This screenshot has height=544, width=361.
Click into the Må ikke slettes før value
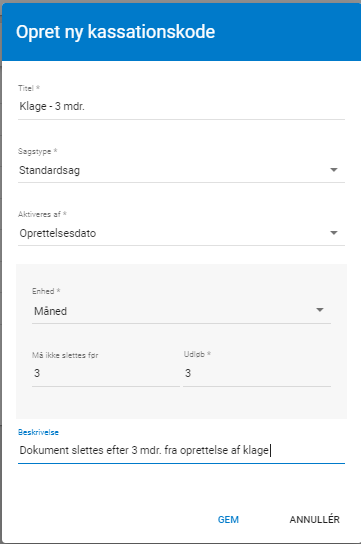coord(106,374)
